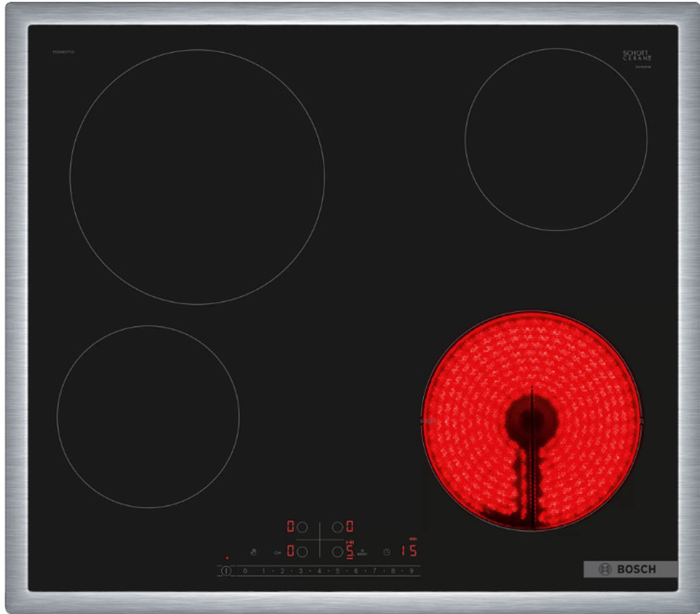The height and width of the screenshot is (614, 700).
Task: Tap the timer display showing 15
Action: 409,551
